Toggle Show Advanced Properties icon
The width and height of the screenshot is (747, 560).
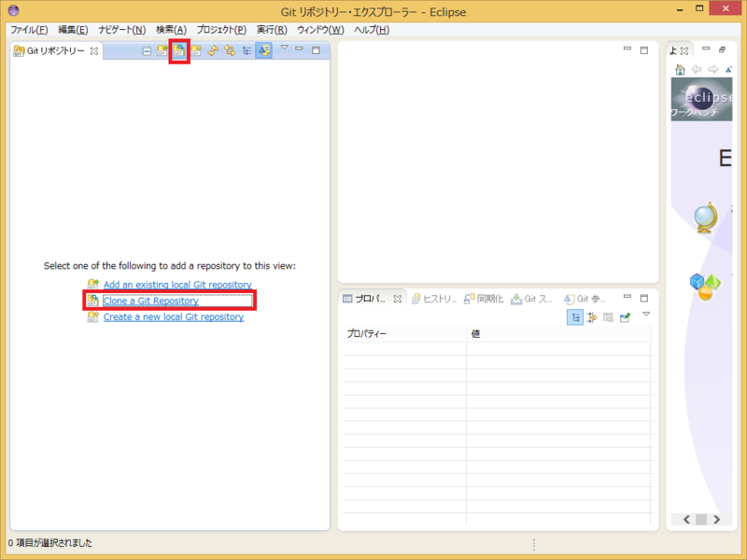click(x=592, y=317)
